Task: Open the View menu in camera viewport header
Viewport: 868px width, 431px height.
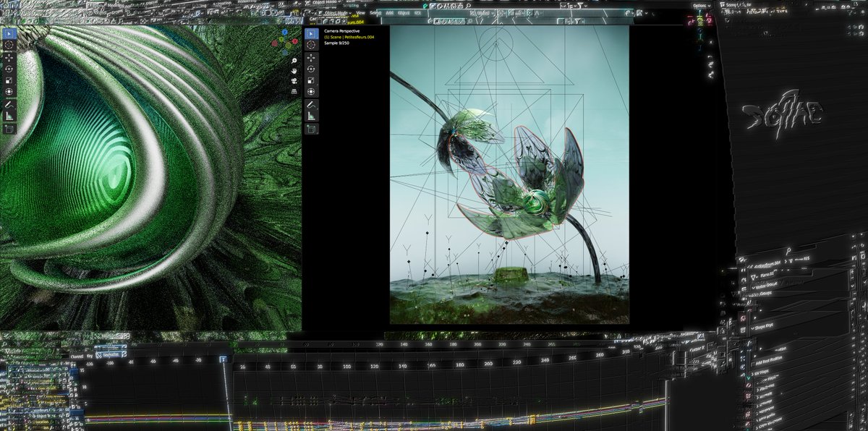Action: point(361,12)
